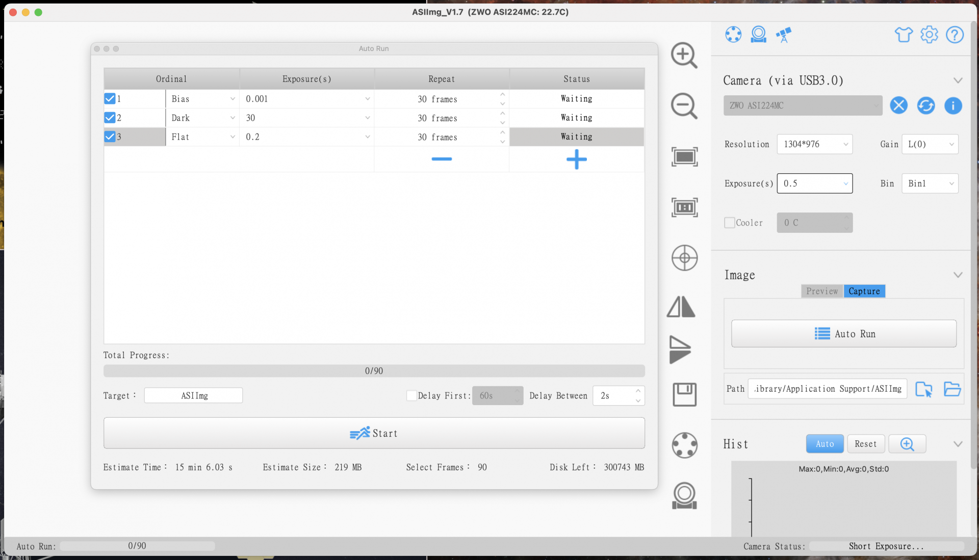Open exposure dropdown showing 0.2
This screenshot has height=560, width=979.
point(307,137)
